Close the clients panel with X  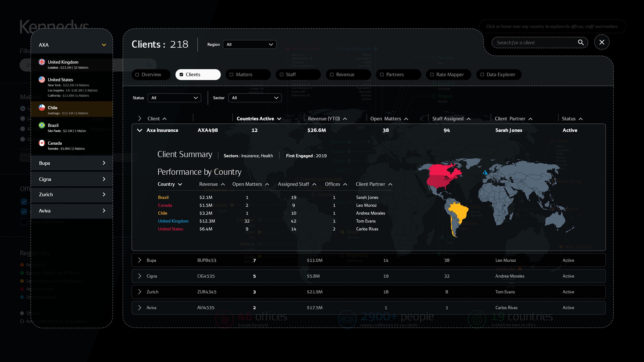tap(601, 42)
